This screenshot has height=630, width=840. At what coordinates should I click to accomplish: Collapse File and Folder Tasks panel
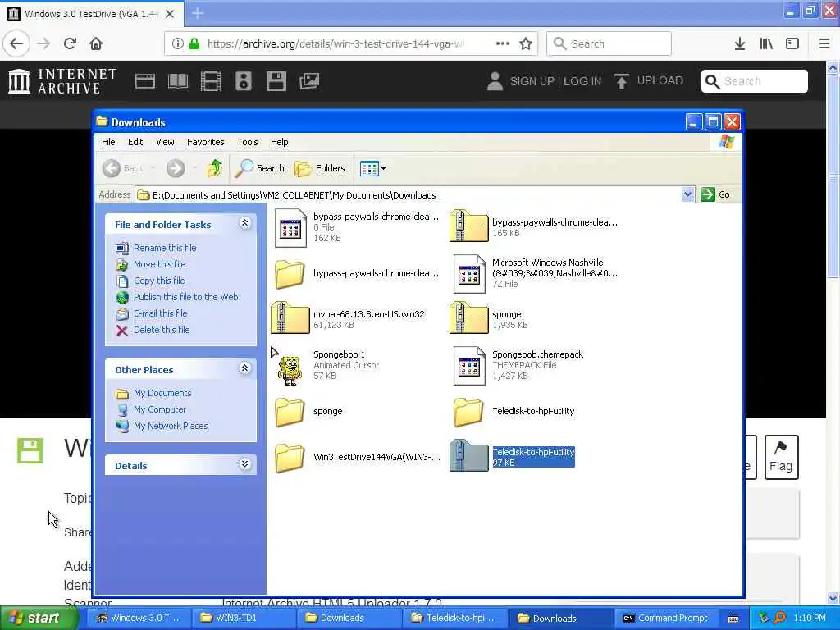tap(244, 223)
